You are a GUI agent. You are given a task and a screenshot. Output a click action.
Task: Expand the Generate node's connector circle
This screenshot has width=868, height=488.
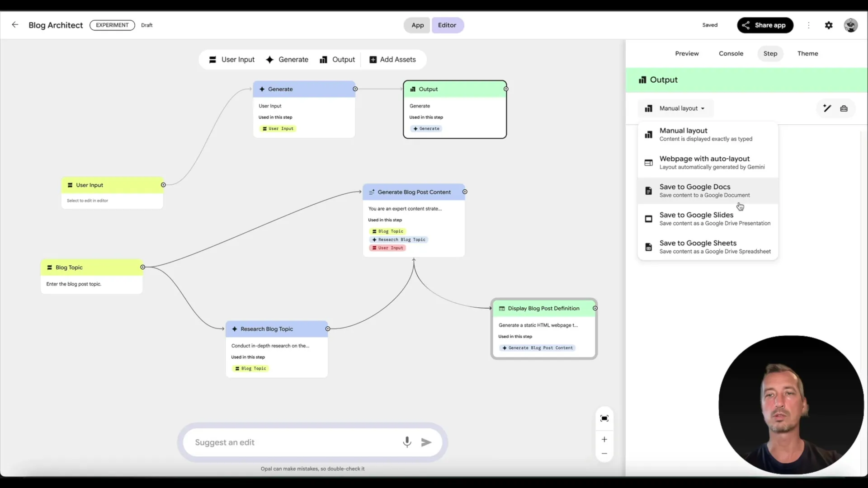[355, 89]
